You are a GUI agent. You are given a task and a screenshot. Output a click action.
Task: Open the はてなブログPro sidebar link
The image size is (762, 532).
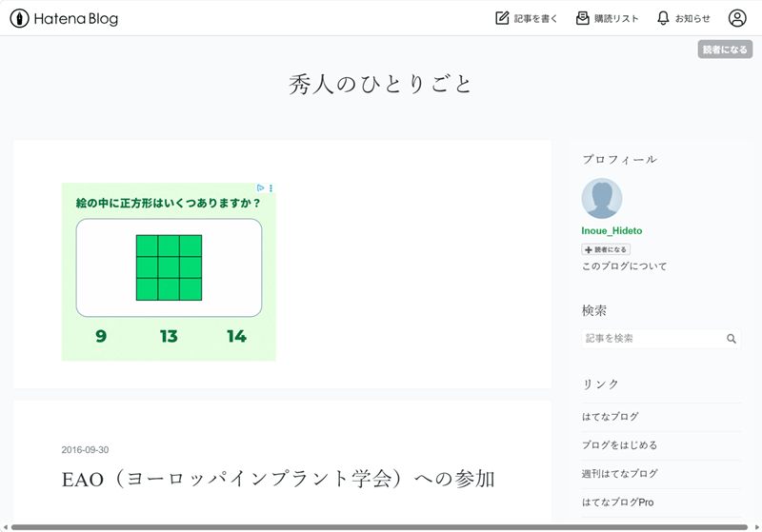pyautogui.click(x=617, y=502)
